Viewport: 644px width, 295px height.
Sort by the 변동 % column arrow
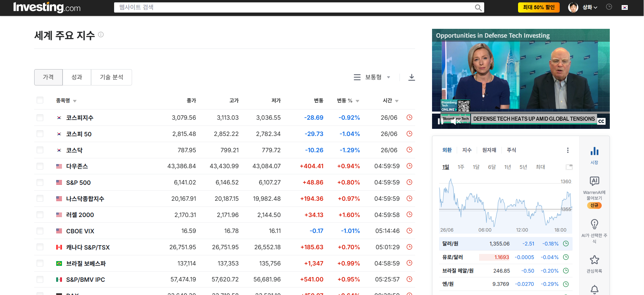tap(358, 101)
